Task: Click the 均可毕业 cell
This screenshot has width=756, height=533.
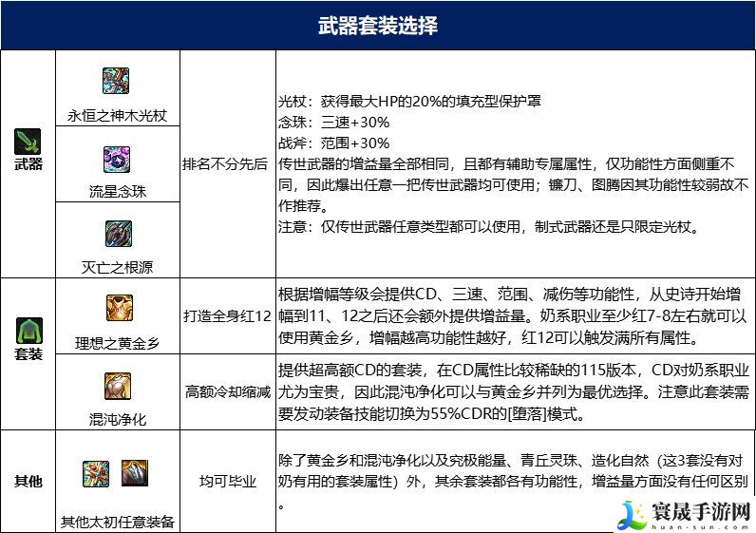Action: pos(228,482)
